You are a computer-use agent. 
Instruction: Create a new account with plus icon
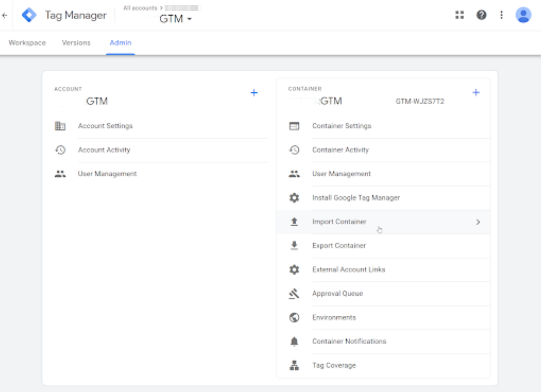(x=254, y=93)
